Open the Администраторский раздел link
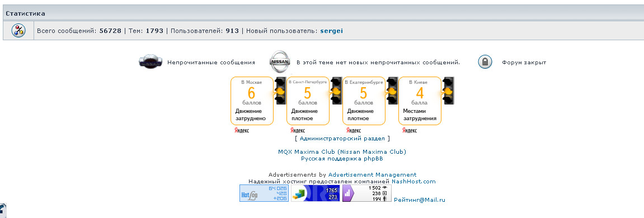Image resolution: width=644 pixels, height=218 pixels. pyautogui.click(x=342, y=139)
